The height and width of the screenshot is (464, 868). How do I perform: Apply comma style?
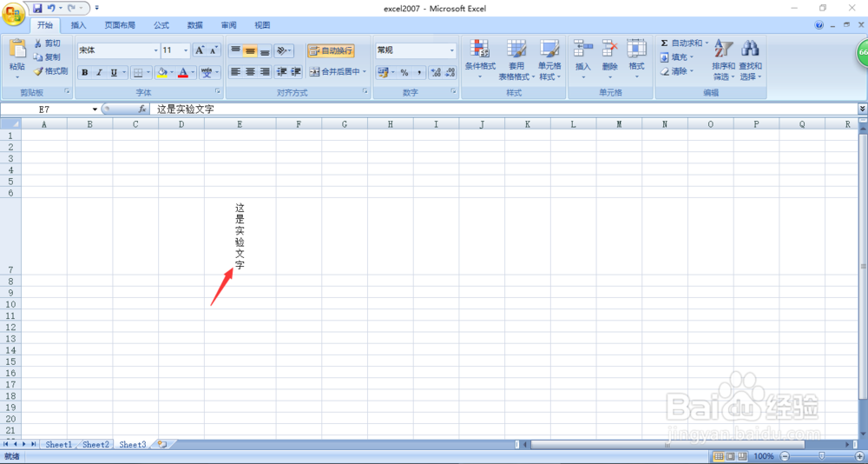[418, 73]
